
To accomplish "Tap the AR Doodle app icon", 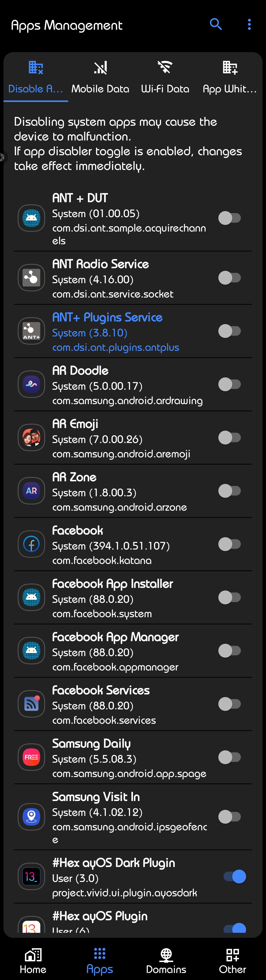I will [31, 384].
